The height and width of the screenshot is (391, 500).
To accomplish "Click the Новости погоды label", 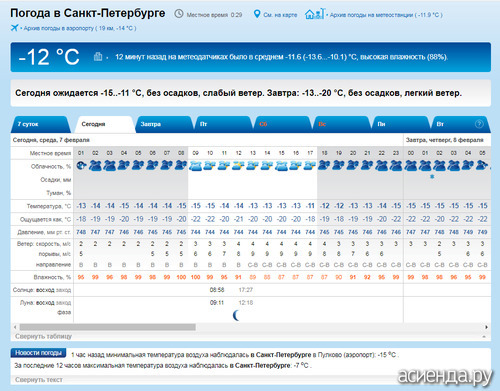I will pos(38,353).
